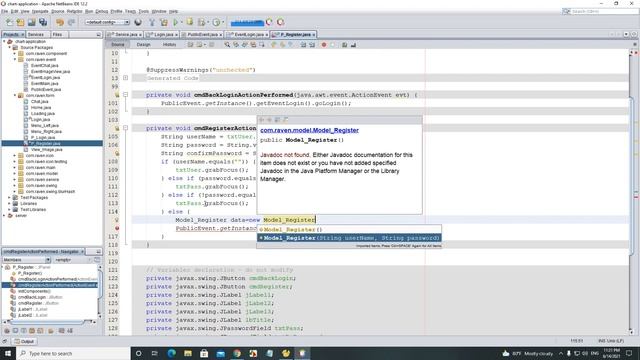Expand the Test Packages node
This screenshot has width=640, height=360.
[9, 198]
